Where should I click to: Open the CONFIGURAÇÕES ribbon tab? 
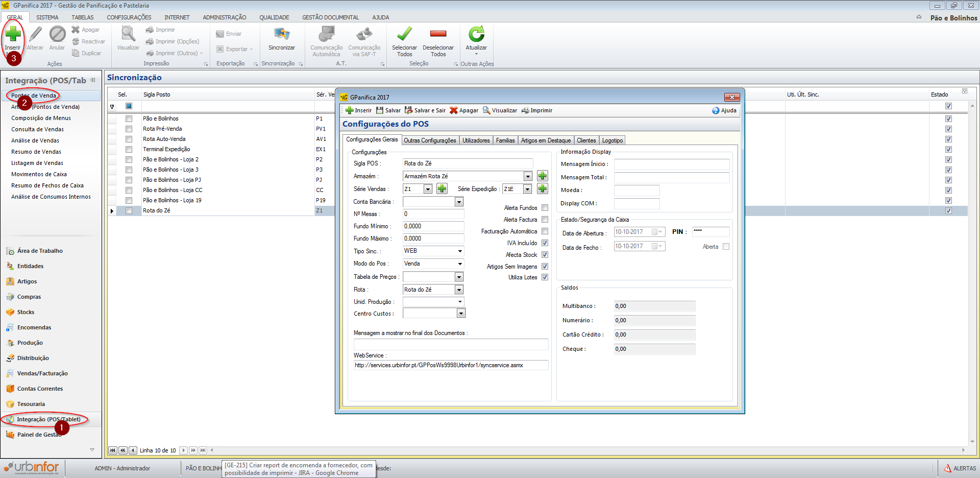[x=129, y=17]
